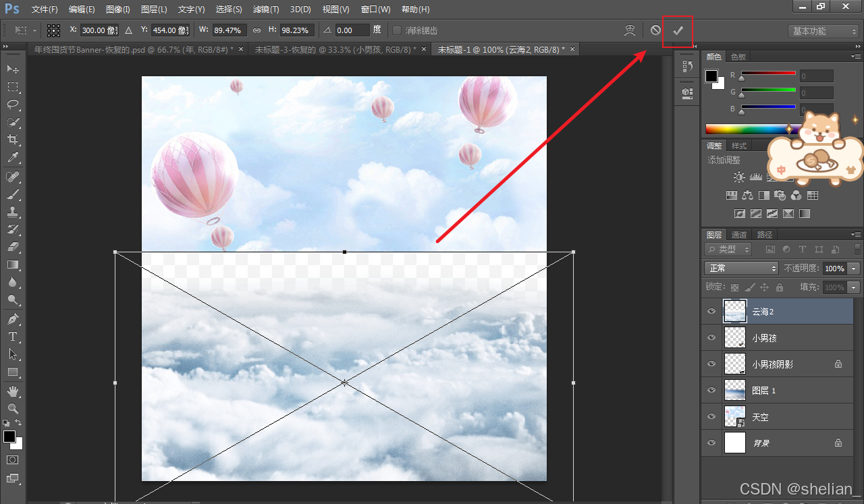Add a Color Balance adjustment
The height and width of the screenshot is (504, 864).
click(x=747, y=196)
